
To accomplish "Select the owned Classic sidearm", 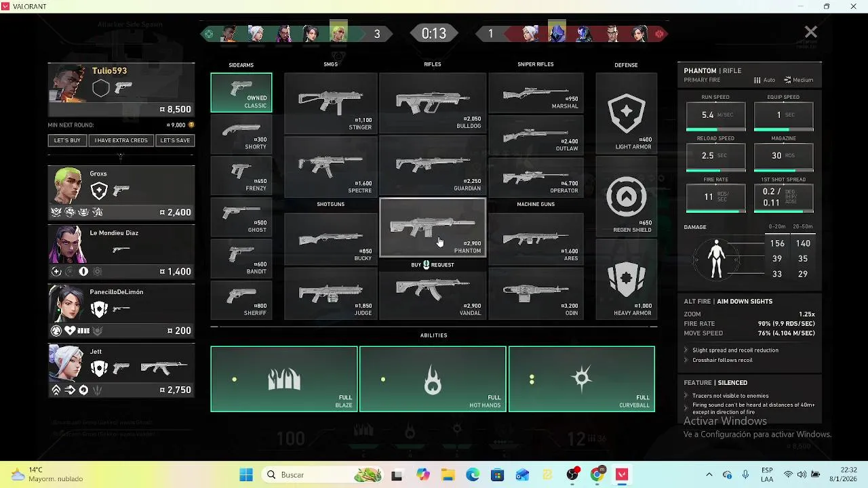I will tap(241, 92).
